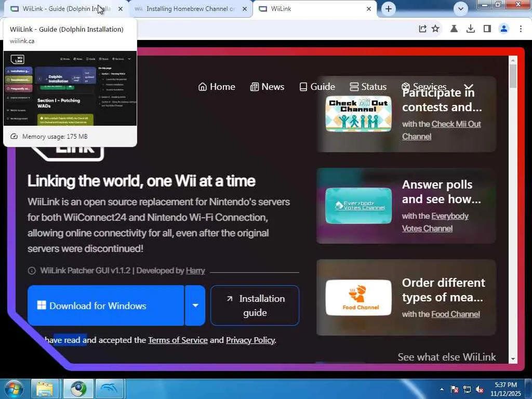Bookmark this page with star icon
The height and width of the screenshot is (399, 532).
click(x=435, y=29)
